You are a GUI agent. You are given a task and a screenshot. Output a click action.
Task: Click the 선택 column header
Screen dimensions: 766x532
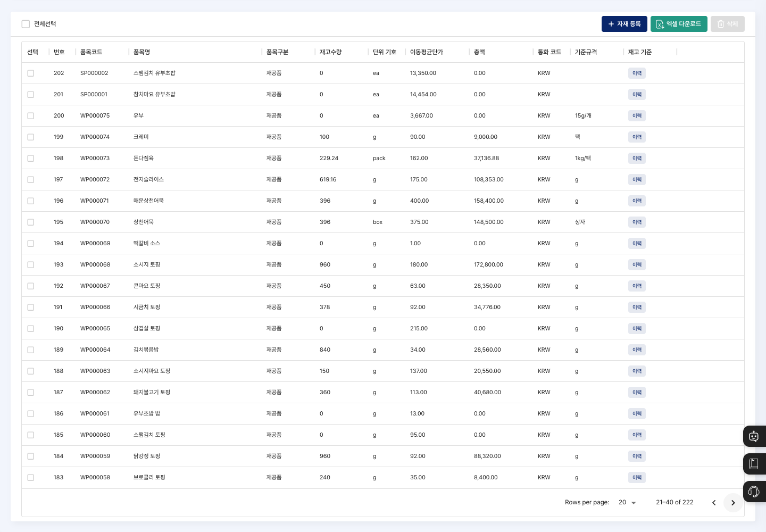point(32,52)
